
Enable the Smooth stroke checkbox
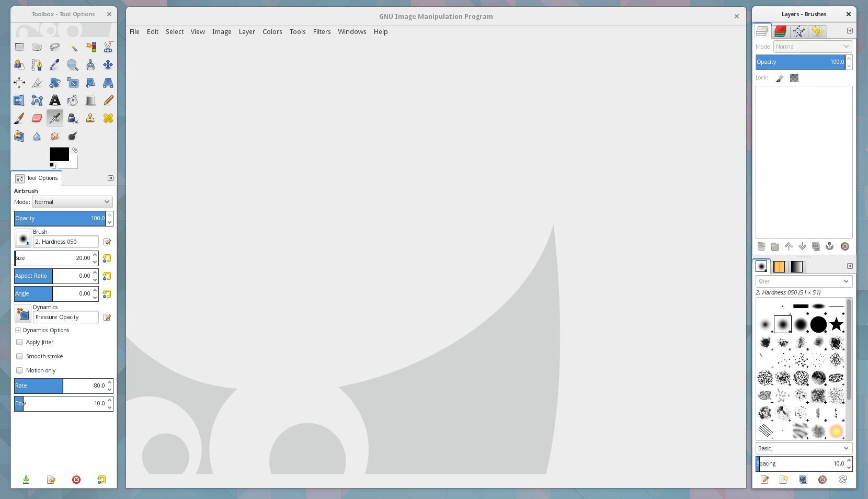[x=19, y=356]
